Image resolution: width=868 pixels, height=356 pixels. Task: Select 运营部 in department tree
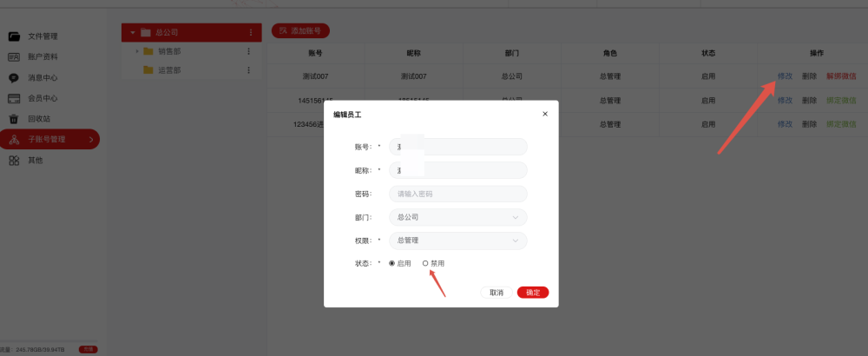click(x=169, y=70)
